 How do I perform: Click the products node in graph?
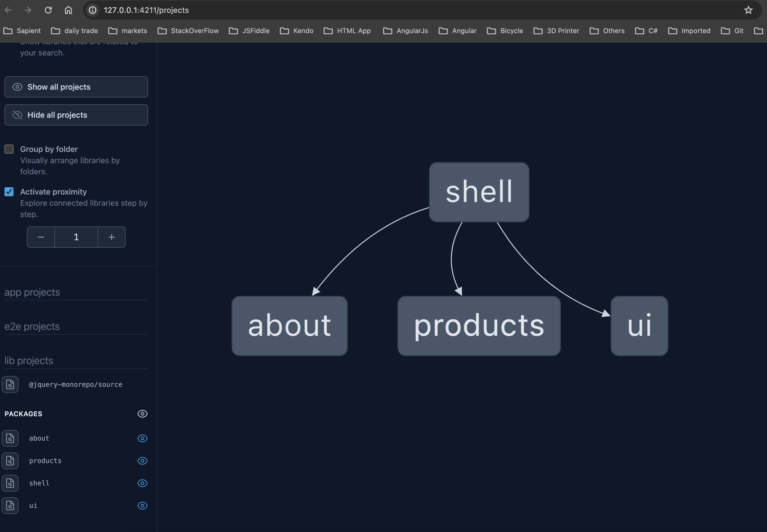(479, 326)
